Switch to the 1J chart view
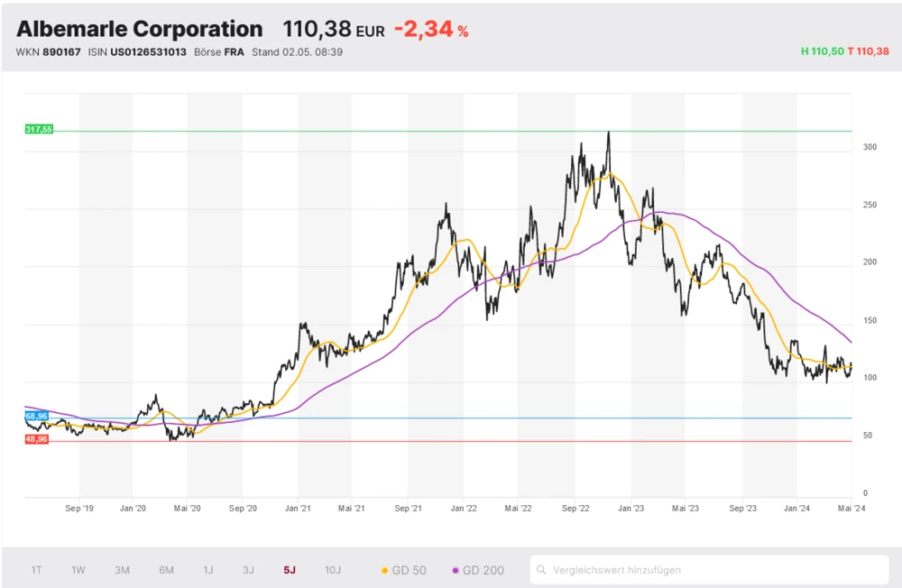This screenshot has width=902, height=588. 208,570
